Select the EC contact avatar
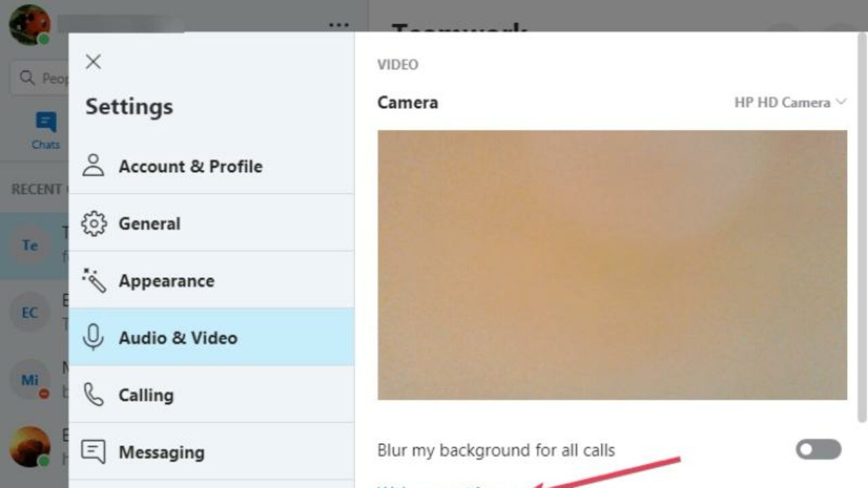The height and width of the screenshot is (488, 868). click(30, 312)
